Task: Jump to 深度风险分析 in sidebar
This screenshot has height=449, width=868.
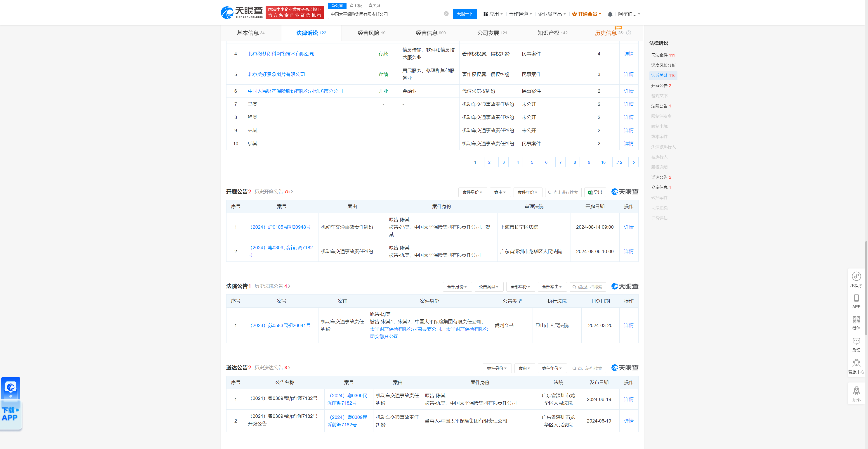Action: pos(663,65)
